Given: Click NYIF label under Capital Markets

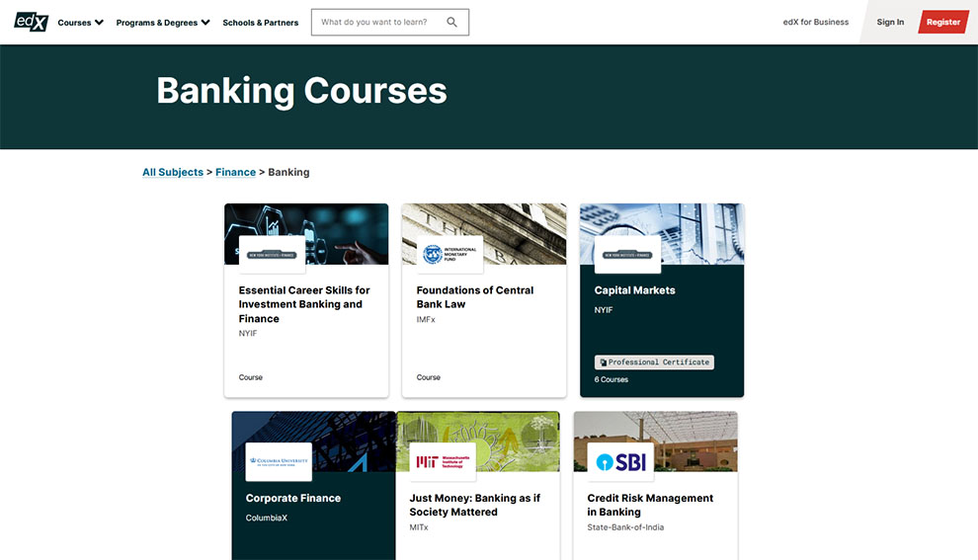Looking at the screenshot, I should [604, 309].
